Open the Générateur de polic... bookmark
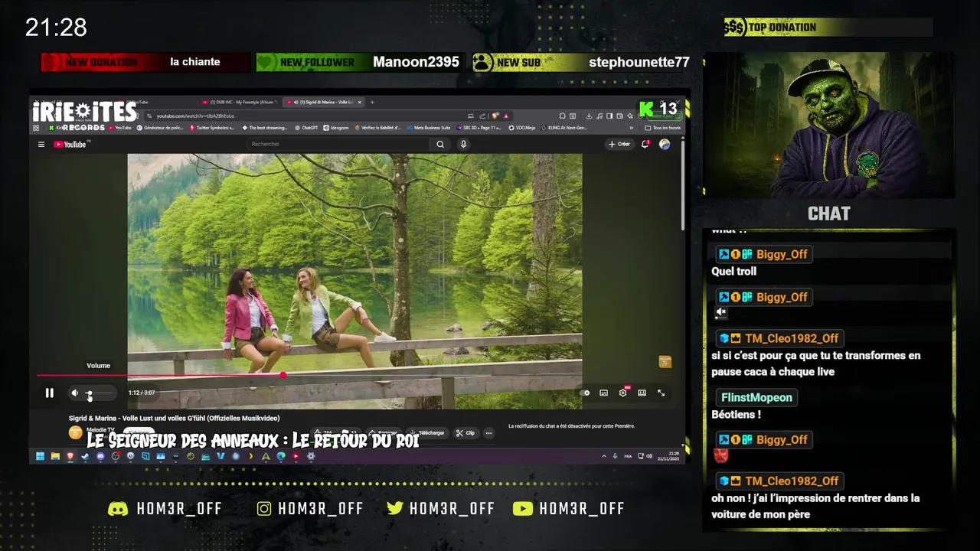The height and width of the screenshot is (551, 980). coord(160,128)
